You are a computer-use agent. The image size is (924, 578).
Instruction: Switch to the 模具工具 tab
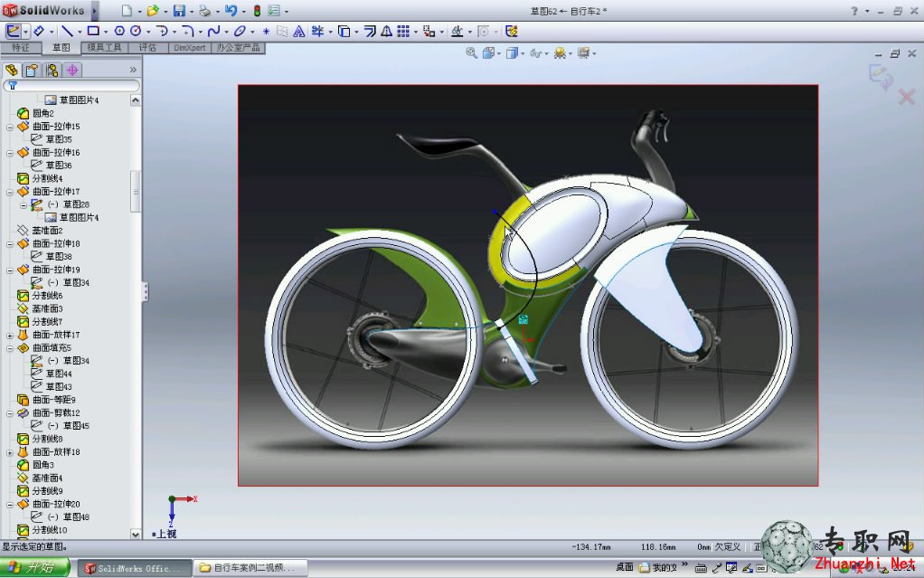point(104,48)
